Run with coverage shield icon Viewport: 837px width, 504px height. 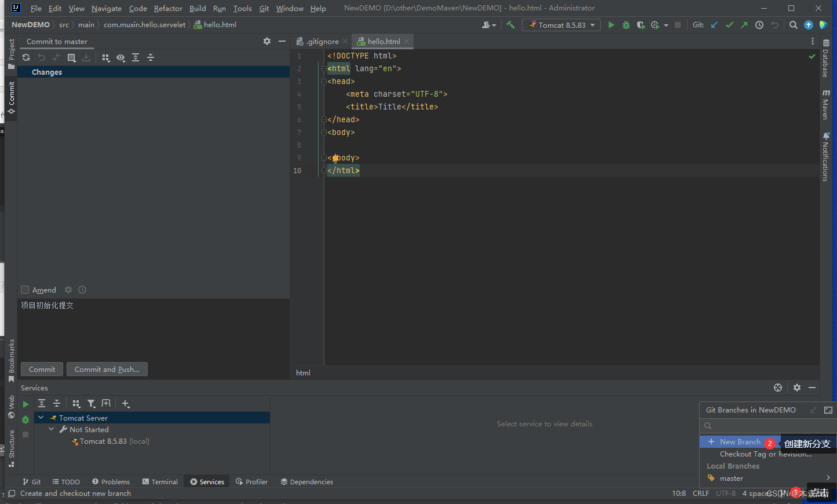[641, 25]
